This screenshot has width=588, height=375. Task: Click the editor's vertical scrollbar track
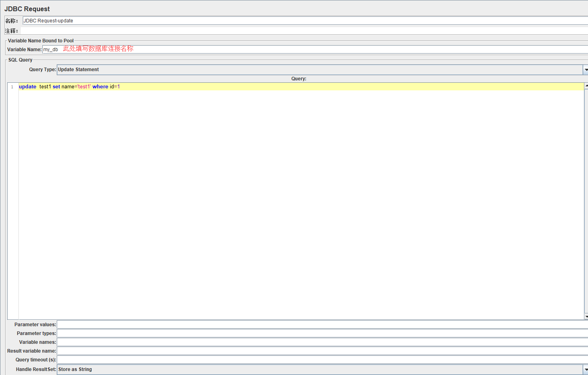click(585, 200)
